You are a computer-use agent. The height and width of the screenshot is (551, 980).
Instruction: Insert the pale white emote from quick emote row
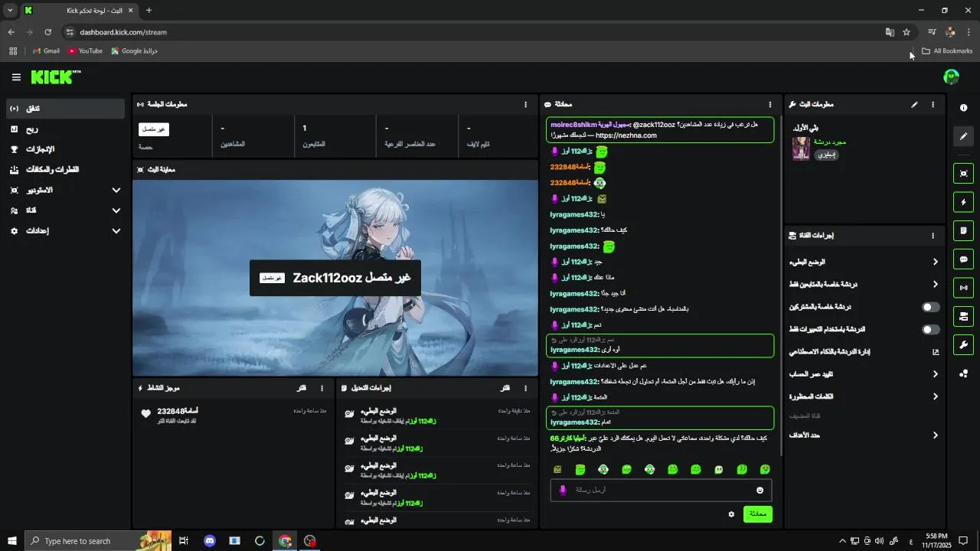[718, 469]
